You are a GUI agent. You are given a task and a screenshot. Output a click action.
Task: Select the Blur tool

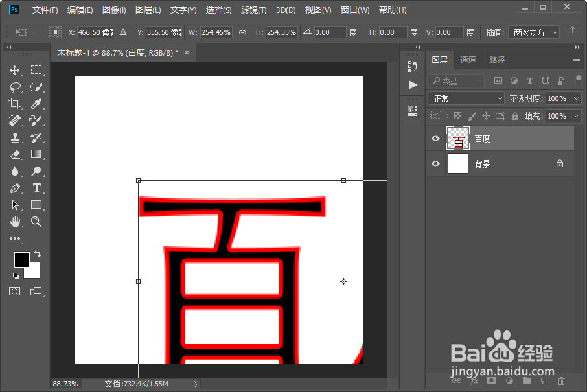15,171
